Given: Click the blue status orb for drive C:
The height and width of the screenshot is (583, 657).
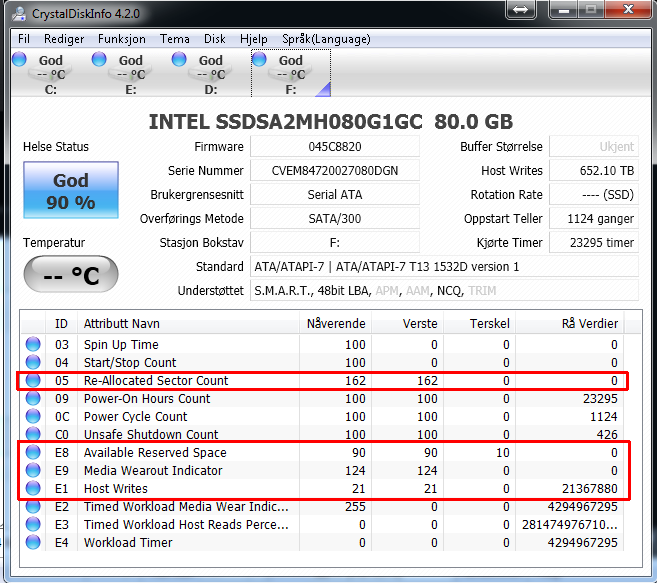Looking at the screenshot, I should [19, 59].
